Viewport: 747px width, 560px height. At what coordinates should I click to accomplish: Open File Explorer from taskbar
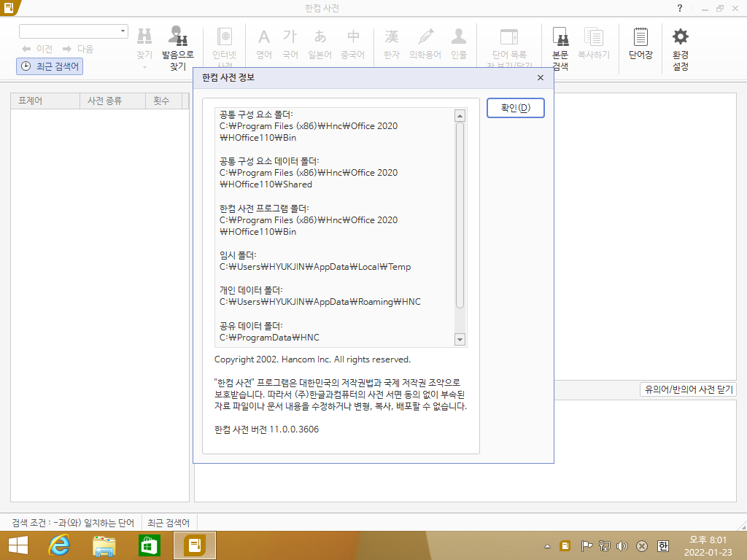pos(104,545)
